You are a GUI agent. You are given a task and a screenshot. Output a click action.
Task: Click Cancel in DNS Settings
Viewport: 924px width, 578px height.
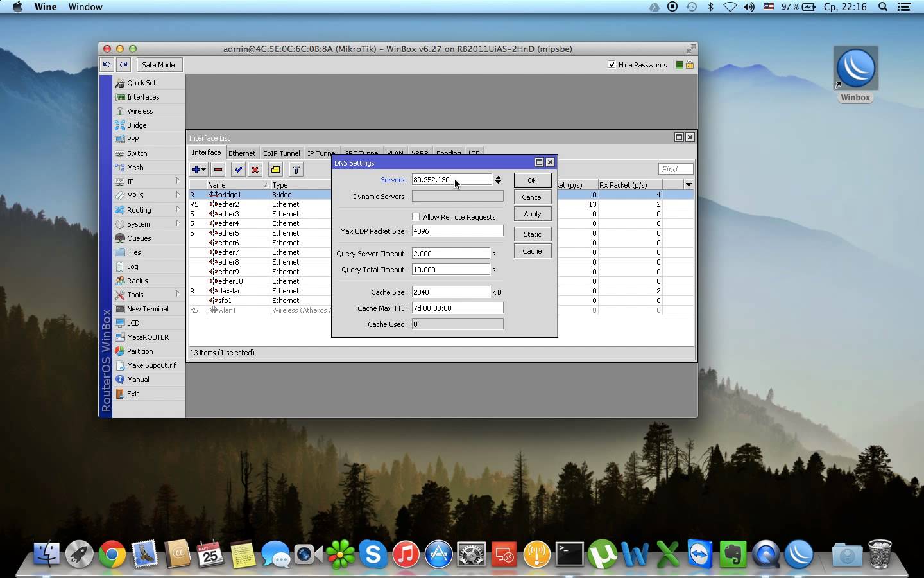click(x=533, y=197)
